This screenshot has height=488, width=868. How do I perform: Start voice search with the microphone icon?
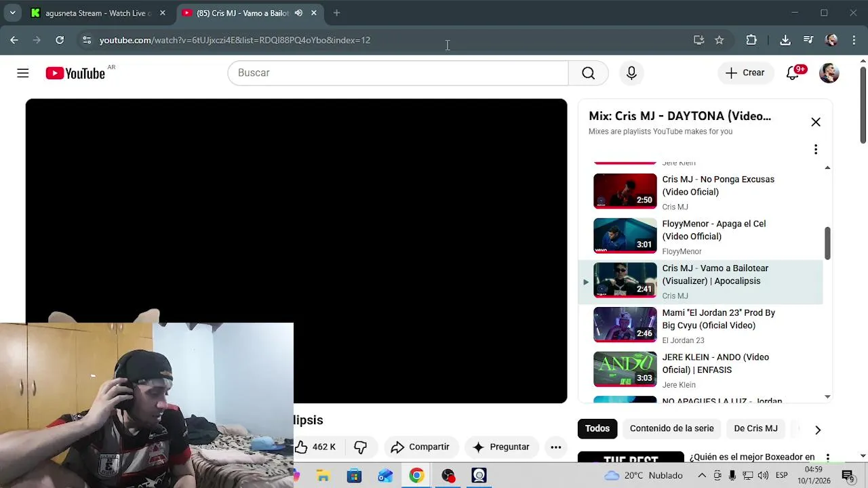pos(631,73)
